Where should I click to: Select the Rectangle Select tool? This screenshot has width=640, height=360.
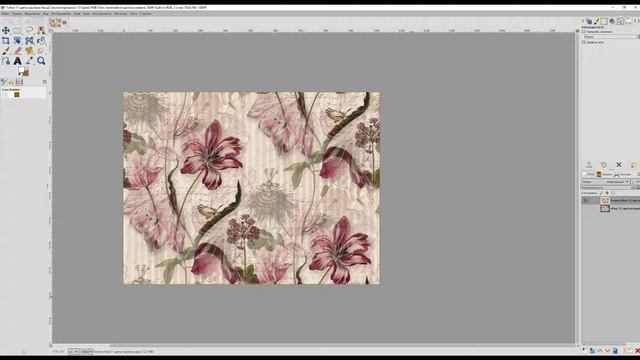pyautogui.click(x=18, y=31)
